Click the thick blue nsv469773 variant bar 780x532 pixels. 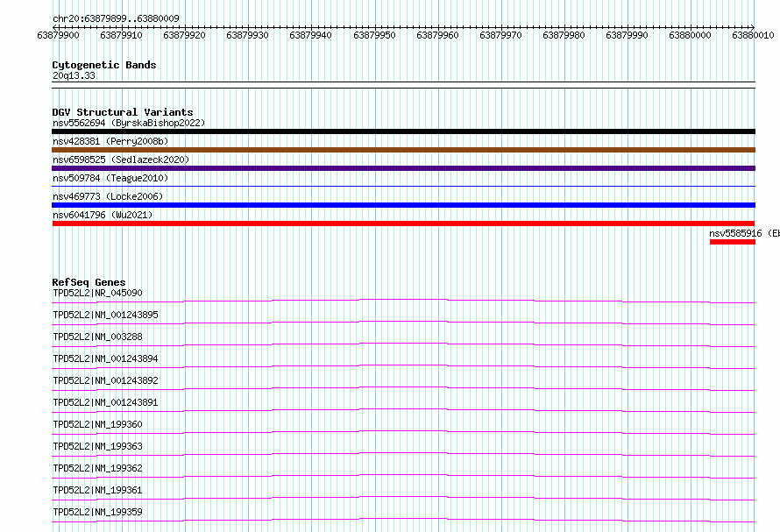(x=403, y=205)
